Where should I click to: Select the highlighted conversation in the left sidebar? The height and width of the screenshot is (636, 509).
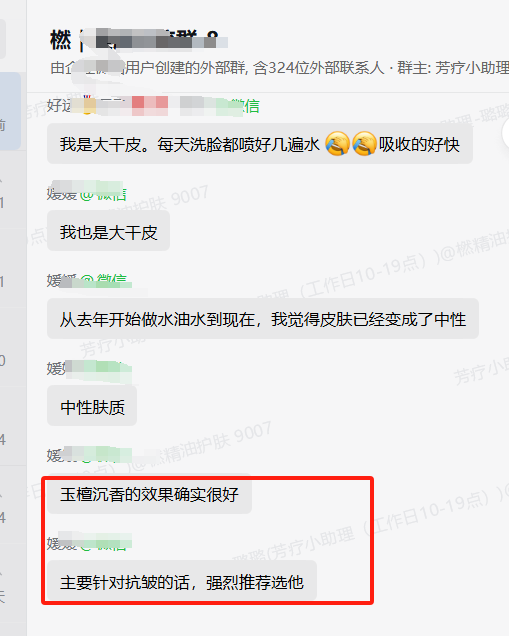coord(10,112)
